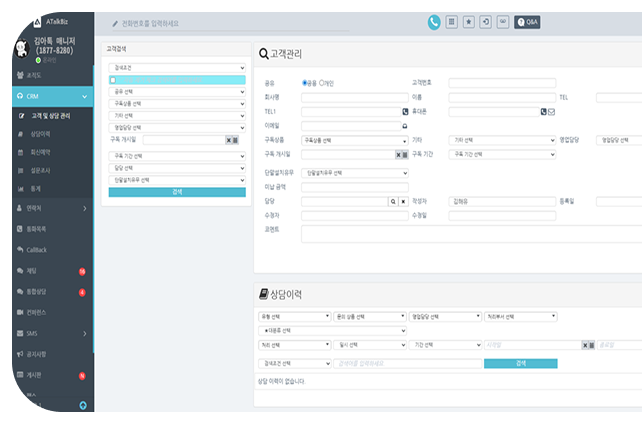Open the 단말설치유무 선택 dropdown in 고객관리
Viewport: 642px width, 424px height.
point(355,172)
